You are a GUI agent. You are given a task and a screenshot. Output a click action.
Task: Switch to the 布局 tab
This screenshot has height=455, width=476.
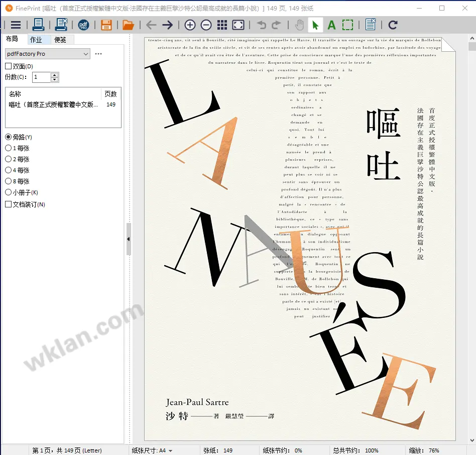point(12,39)
